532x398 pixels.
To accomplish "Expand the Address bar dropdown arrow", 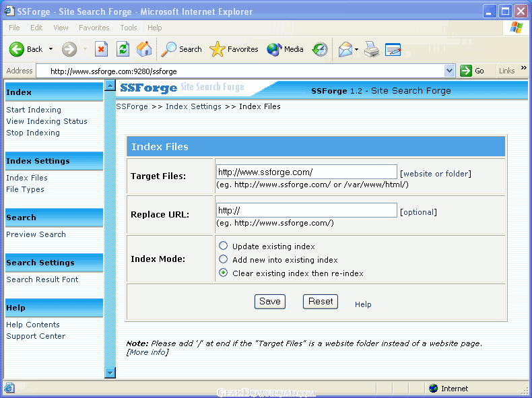I will [450, 71].
